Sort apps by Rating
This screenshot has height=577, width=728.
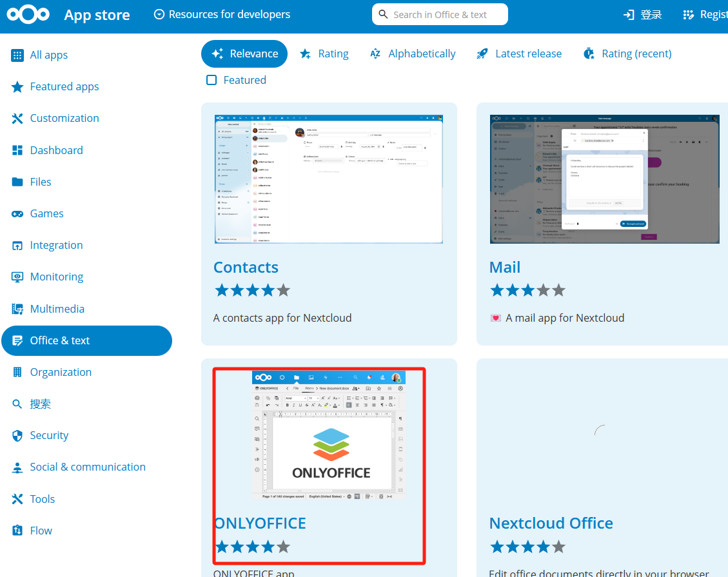pos(324,54)
